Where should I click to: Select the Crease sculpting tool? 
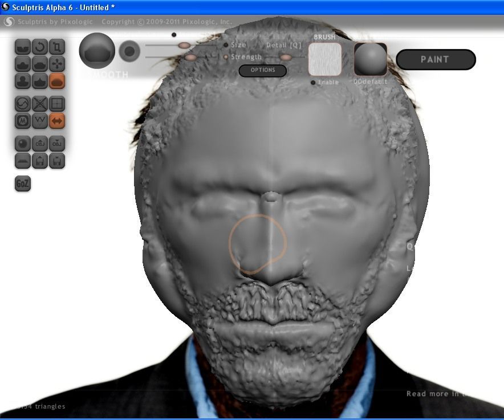tap(22, 47)
